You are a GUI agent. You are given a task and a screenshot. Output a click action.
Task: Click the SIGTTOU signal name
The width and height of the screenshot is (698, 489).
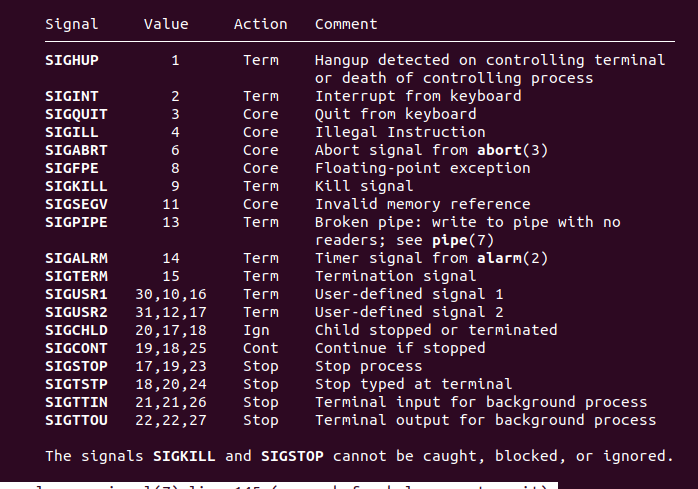tap(77, 420)
